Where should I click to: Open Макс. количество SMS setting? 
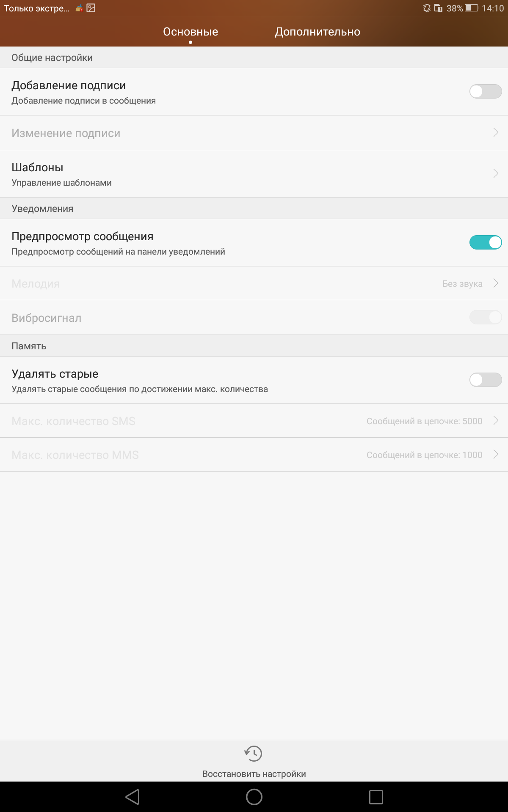[x=254, y=421]
